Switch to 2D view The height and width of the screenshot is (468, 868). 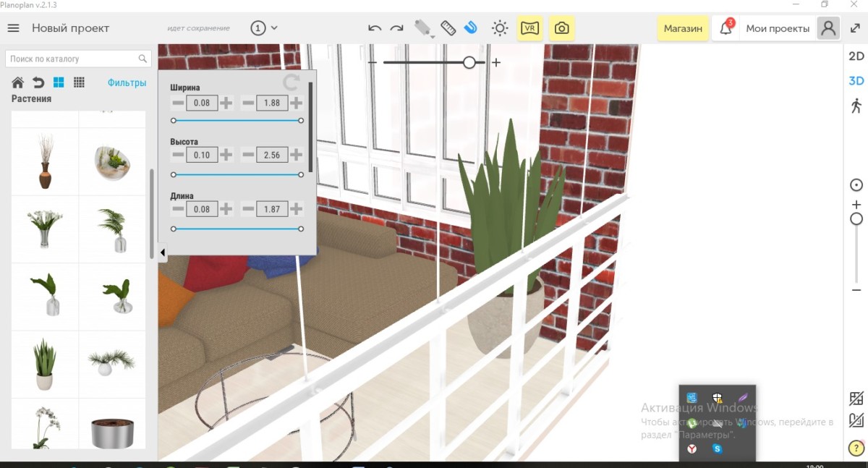click(x=856, y=56)
